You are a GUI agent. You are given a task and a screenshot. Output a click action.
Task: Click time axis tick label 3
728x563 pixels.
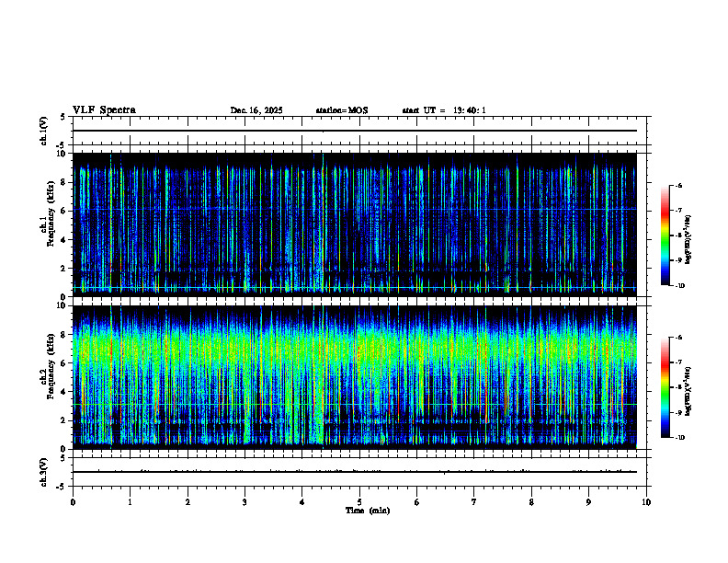click(245, 502)
